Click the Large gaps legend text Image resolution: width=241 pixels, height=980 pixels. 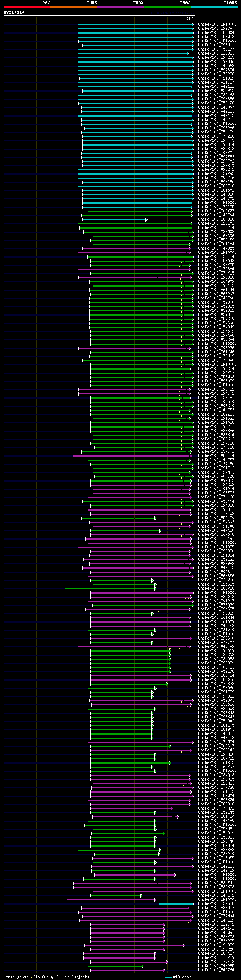pos(46,977)
